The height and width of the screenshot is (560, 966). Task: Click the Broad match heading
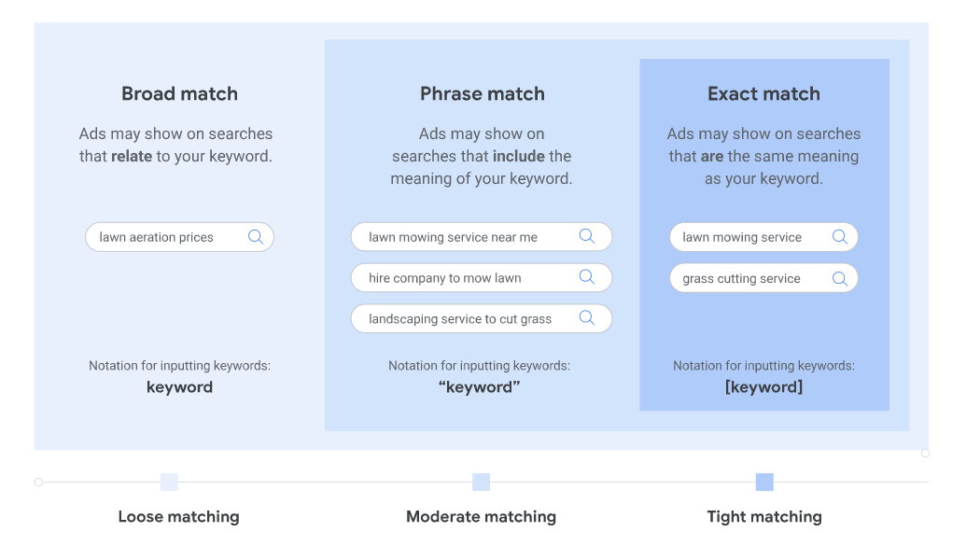pyautogui.click(x=179, y=93)
